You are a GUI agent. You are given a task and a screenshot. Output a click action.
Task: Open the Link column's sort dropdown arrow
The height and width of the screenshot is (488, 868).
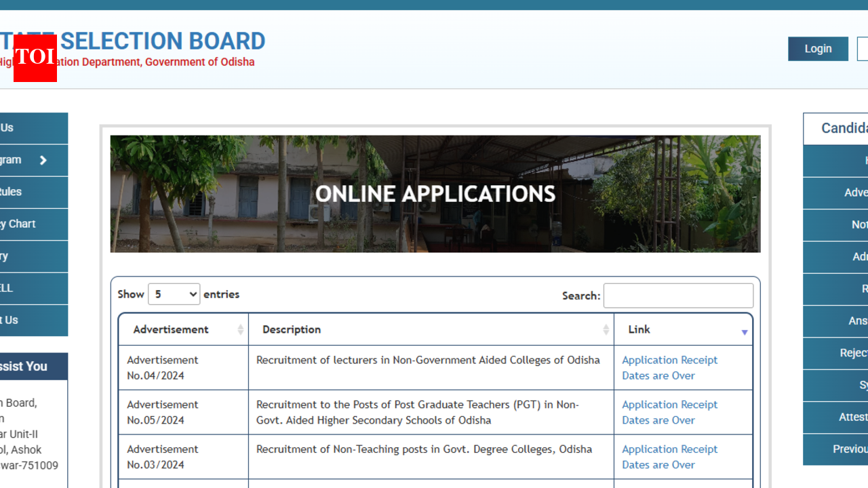[745, 331]
